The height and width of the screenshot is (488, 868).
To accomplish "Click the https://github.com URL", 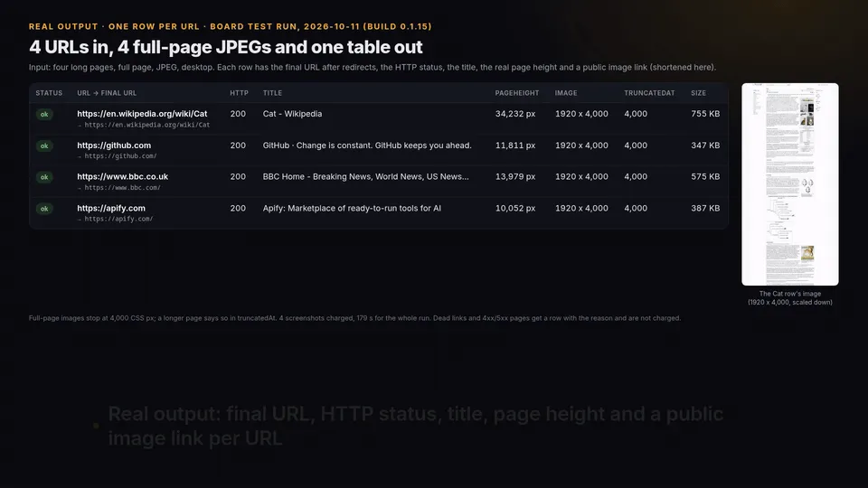I will [x=114, y=145].
